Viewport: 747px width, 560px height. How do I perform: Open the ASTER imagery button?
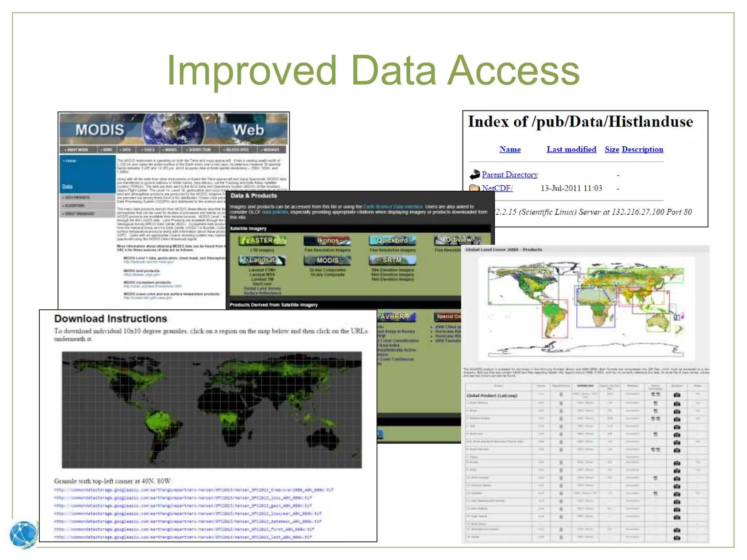tap(262, 240)
